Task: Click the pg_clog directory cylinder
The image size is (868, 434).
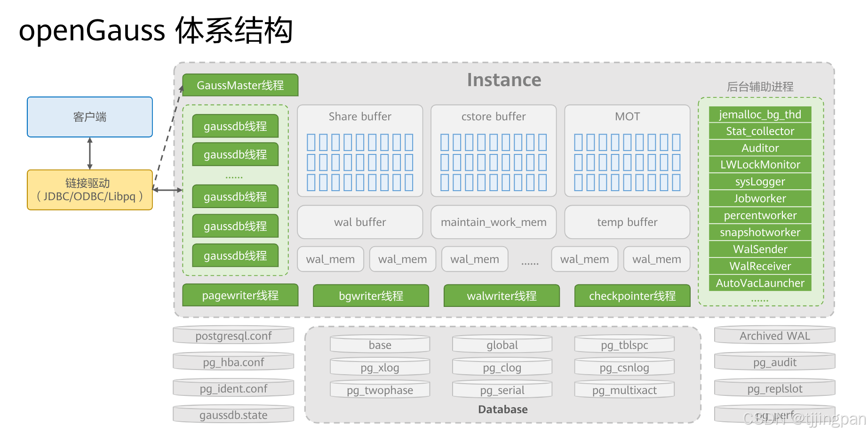Action: (x=502, y=367)
